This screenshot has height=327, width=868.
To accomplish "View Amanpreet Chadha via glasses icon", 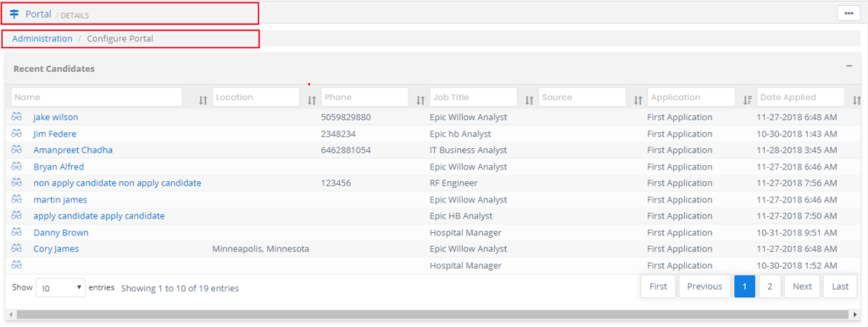I will coord(16,149).
